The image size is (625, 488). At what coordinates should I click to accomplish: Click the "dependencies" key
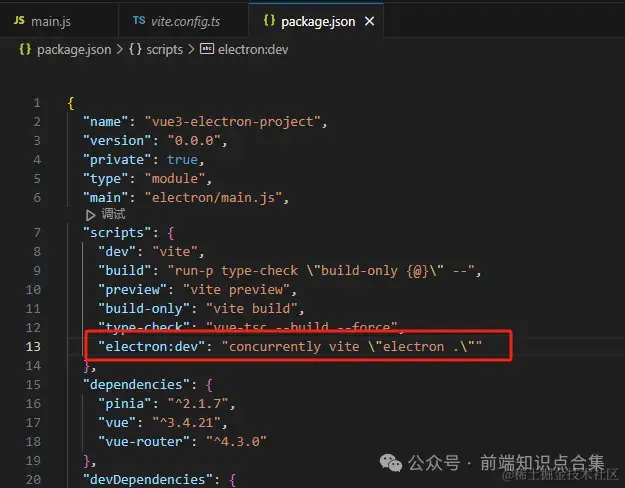pyautogui.click(x=136, y=384)
